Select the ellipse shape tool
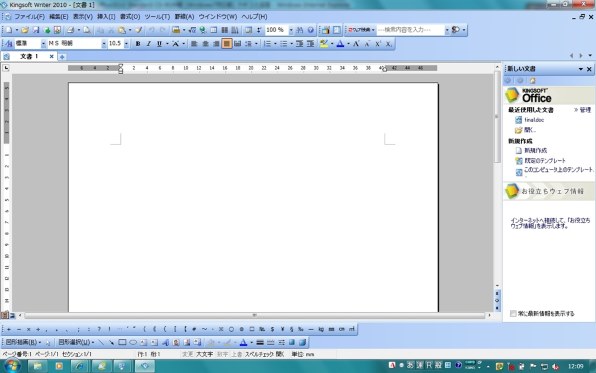 coord(133,343)
